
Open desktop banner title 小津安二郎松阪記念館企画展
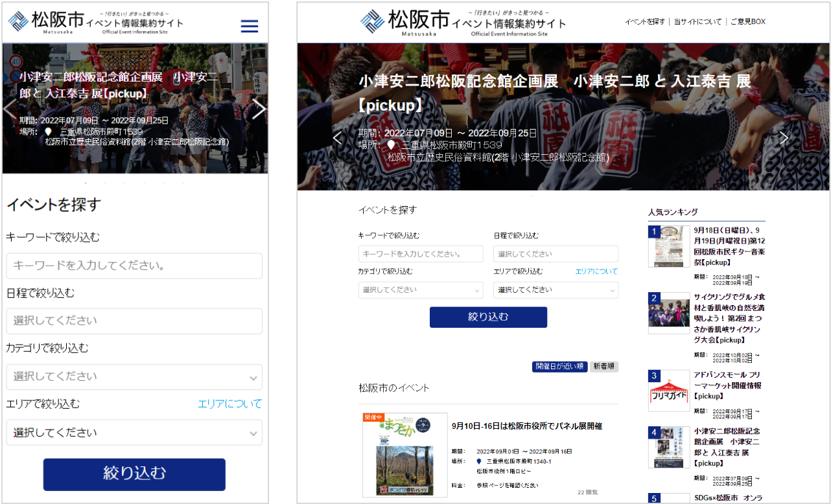[555, 93]
